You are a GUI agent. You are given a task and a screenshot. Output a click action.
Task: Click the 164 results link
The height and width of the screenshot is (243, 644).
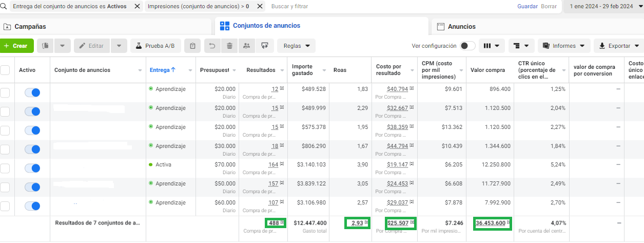272,164
